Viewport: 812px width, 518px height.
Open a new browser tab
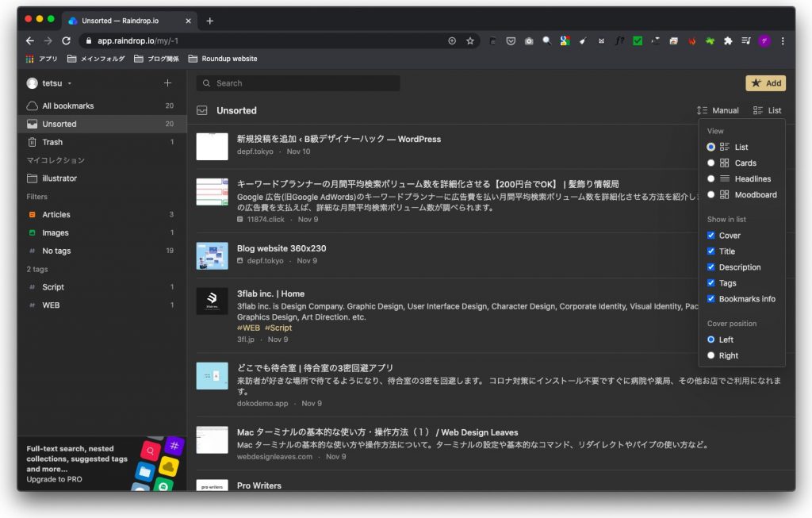tap(209, 21)
